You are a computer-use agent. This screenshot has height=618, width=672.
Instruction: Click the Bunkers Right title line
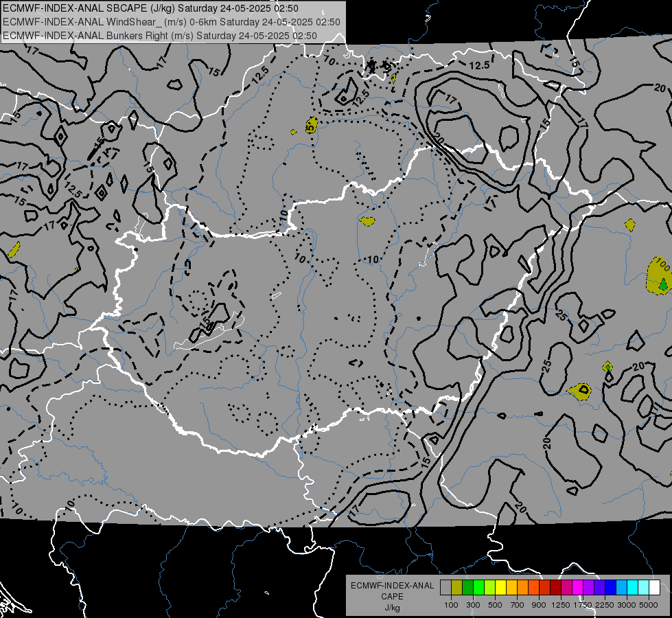[x=160, y=36]
